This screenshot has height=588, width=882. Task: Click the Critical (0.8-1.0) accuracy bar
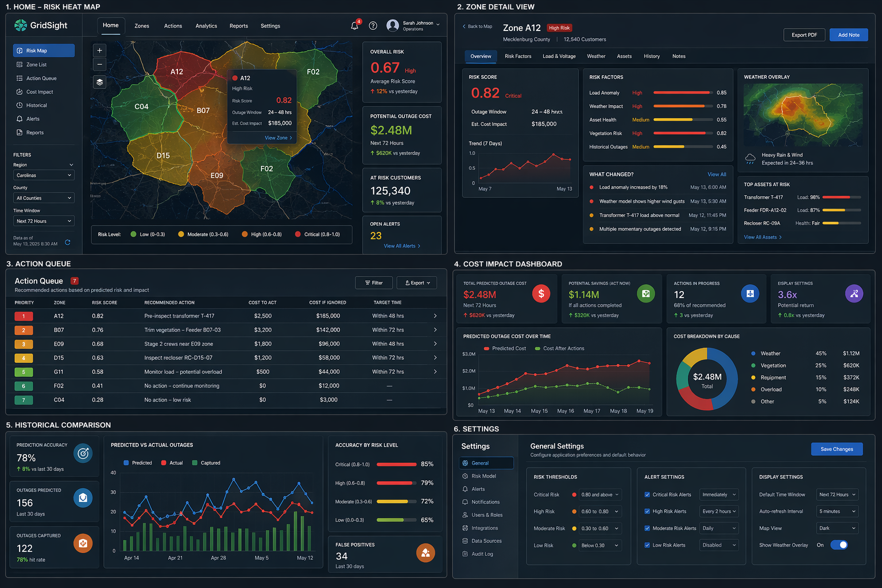click(396, 464)
